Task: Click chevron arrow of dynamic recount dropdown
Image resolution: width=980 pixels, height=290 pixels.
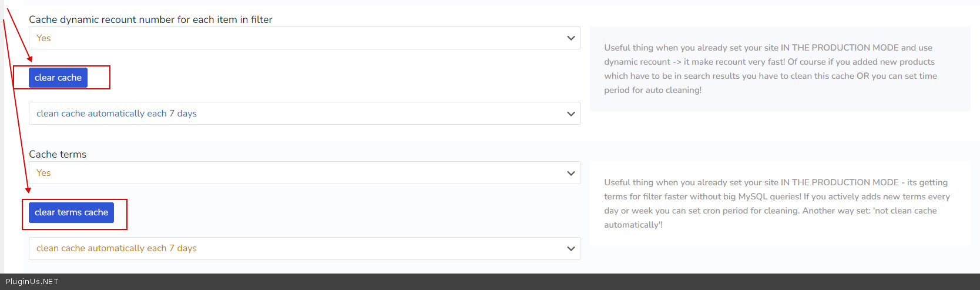Action: (x=570, y=38)
